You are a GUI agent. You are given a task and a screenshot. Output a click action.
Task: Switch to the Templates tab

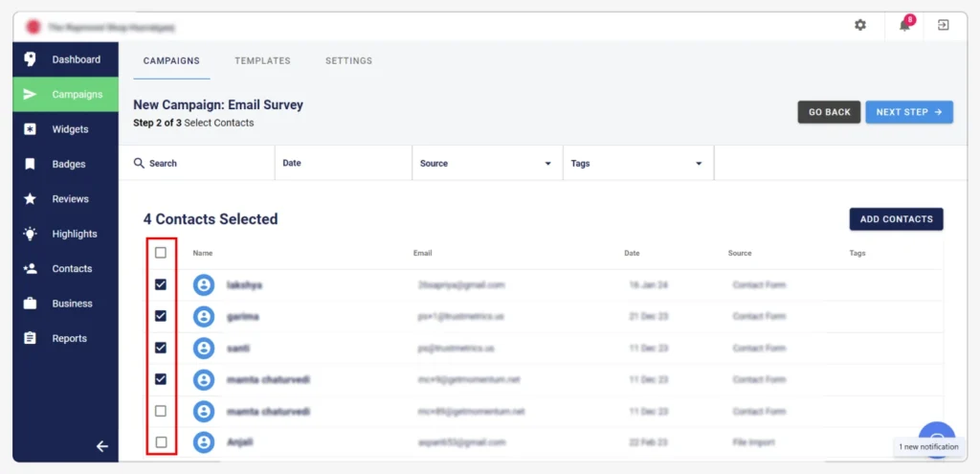pos(262,60)
